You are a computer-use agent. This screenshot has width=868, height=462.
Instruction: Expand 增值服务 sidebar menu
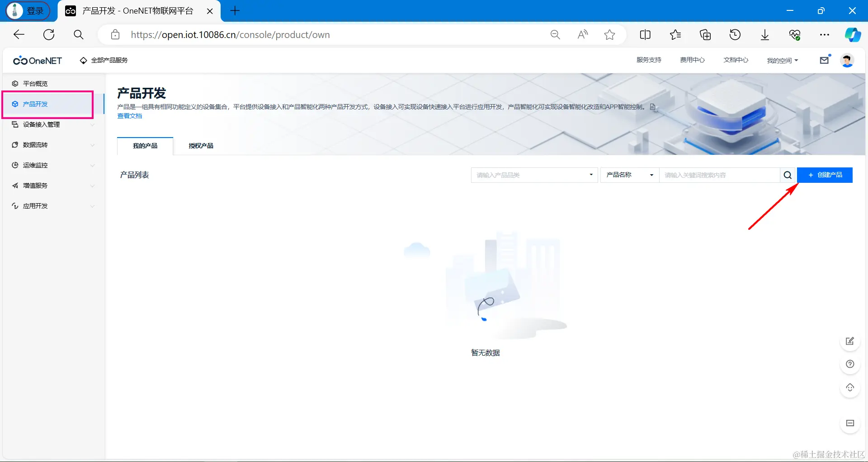tap(53, 186)
